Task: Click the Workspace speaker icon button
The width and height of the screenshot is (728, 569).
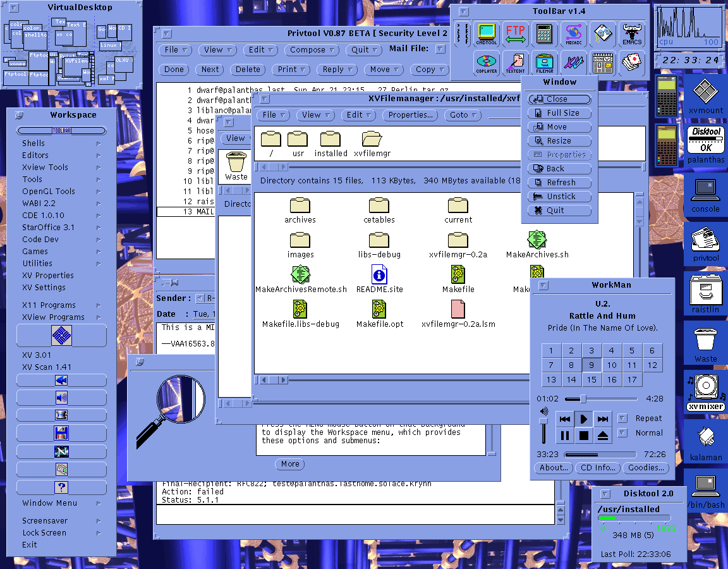Action: pyautogui.click(x=61, y=398)
